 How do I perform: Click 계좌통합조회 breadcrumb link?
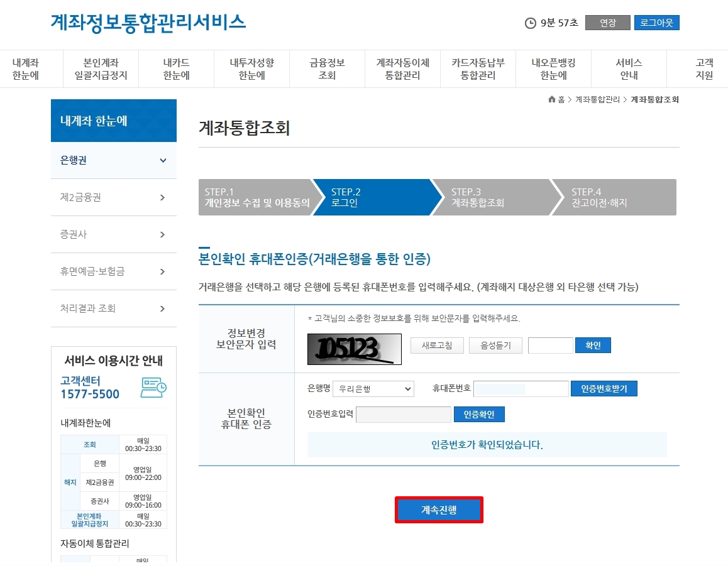[654, 99]
